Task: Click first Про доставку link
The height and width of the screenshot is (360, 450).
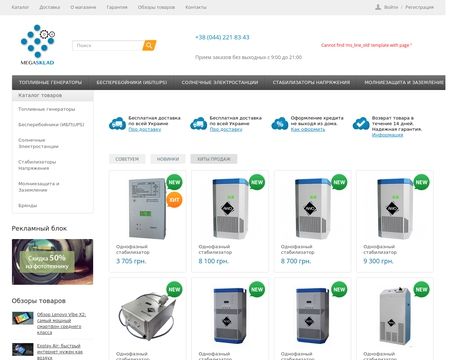Action: [145, 129]
